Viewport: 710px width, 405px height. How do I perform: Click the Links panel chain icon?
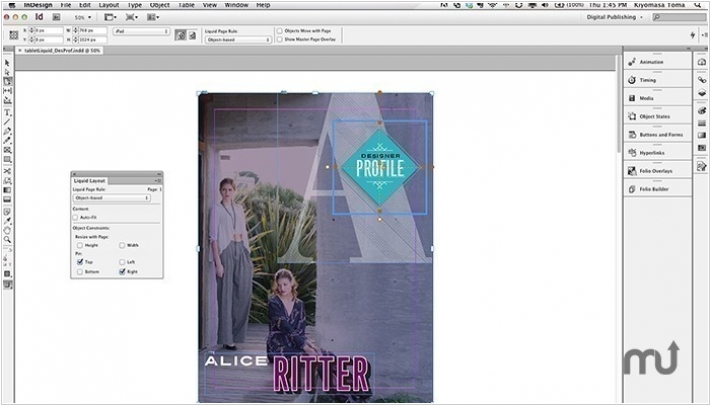point(701,80)
